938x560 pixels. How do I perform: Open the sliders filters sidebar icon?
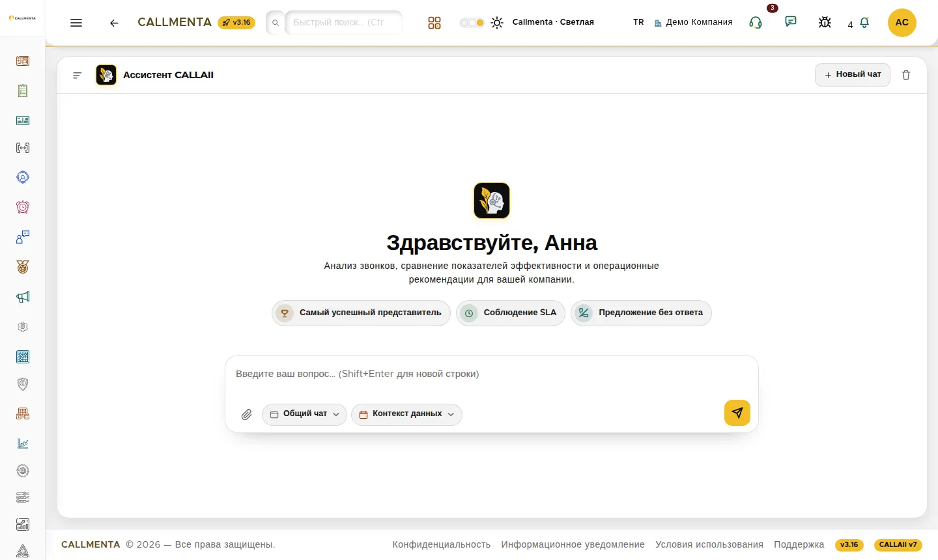point(23,497)
